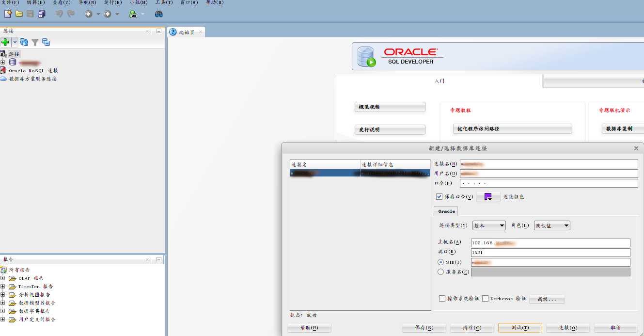
Task: Click the 分析视图报告 folder icon
Action: click(13, 294)
